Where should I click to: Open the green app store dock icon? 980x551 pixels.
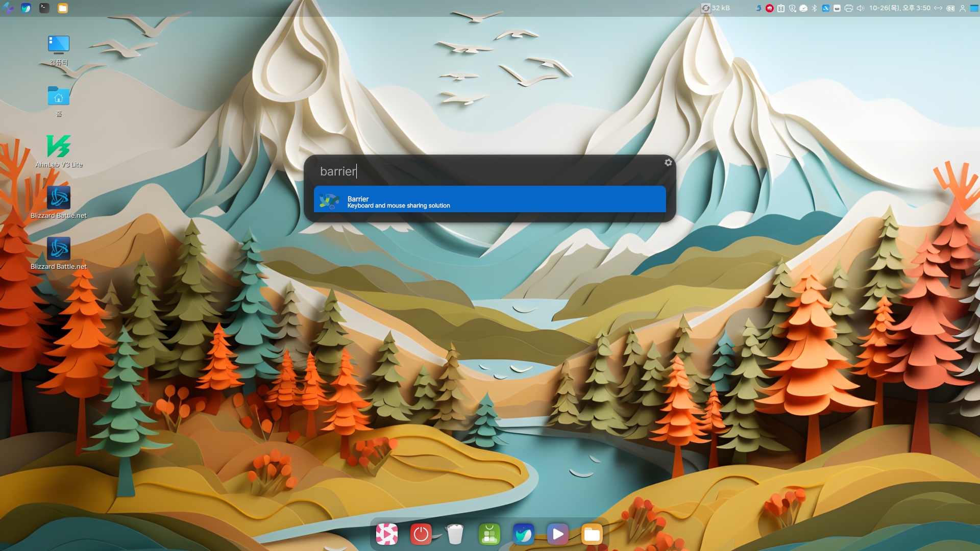click(489, 534)
